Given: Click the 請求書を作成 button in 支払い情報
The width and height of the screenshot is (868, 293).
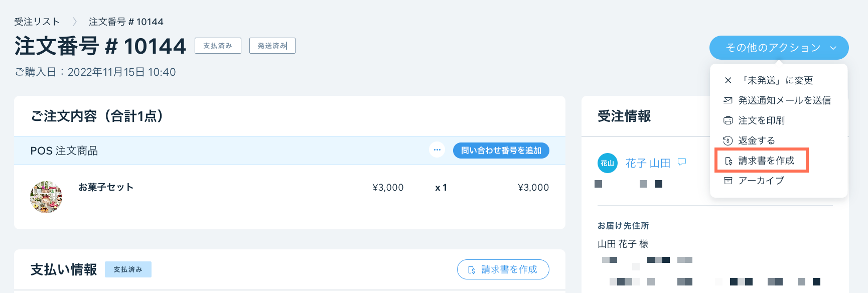Looking at the screenshot, I should [x=503, y=269].
